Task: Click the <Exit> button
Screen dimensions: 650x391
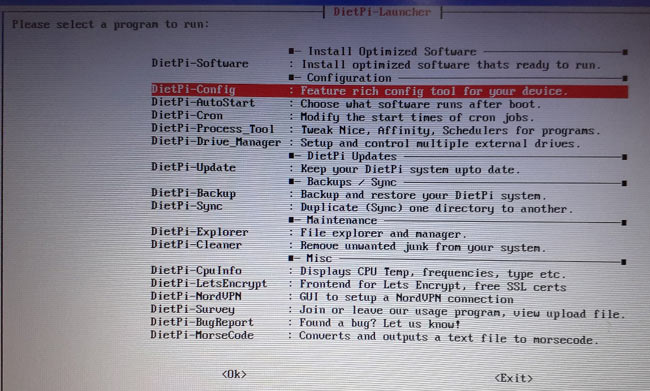Action: pos(514,378)
